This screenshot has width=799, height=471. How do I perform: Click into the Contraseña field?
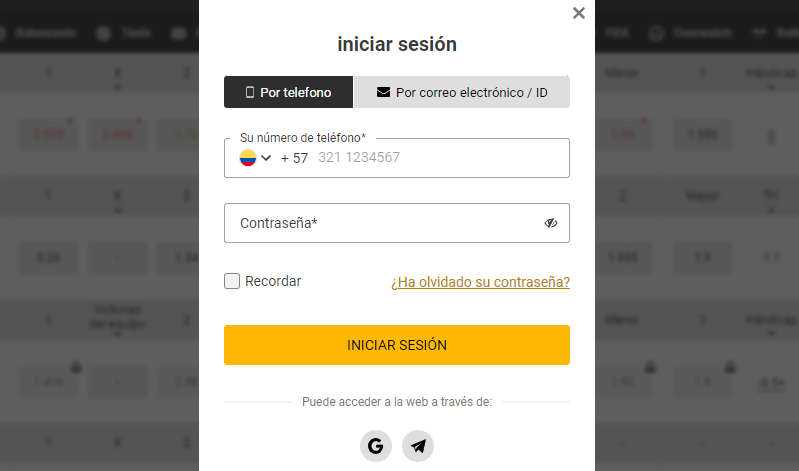coord(385,223)
